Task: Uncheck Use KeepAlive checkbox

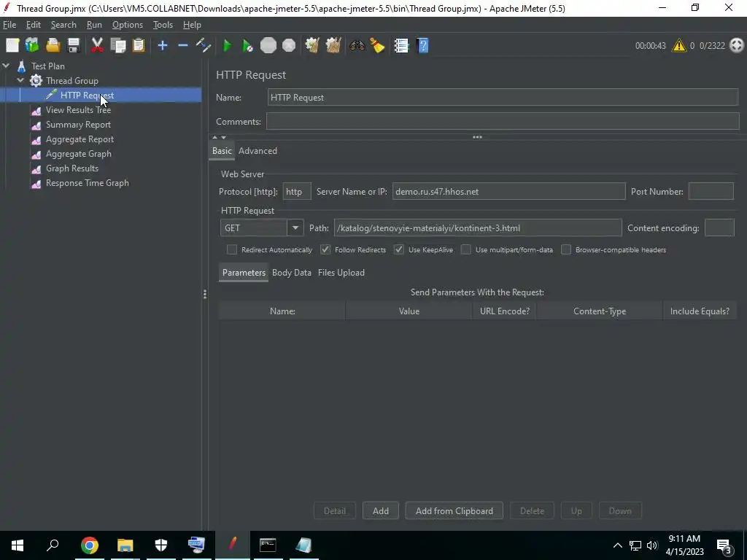Action: click(x=399, y=249)
